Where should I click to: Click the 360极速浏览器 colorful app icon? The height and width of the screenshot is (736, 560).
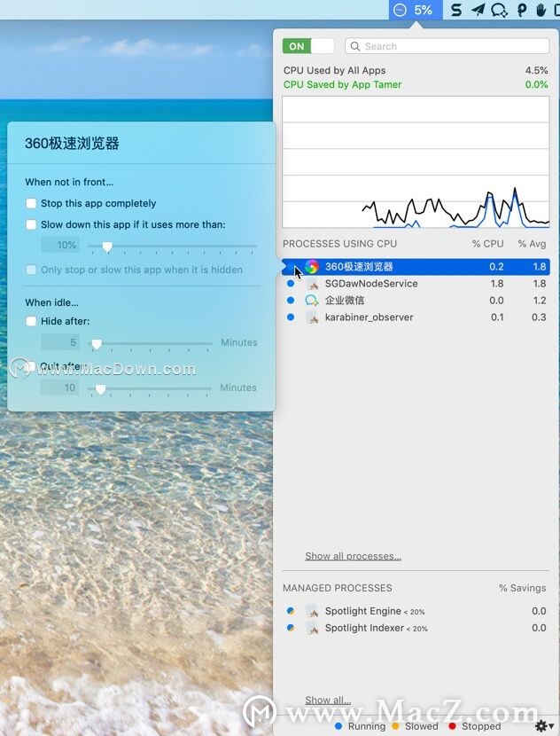pyautogui.click(x=312, y=267)
